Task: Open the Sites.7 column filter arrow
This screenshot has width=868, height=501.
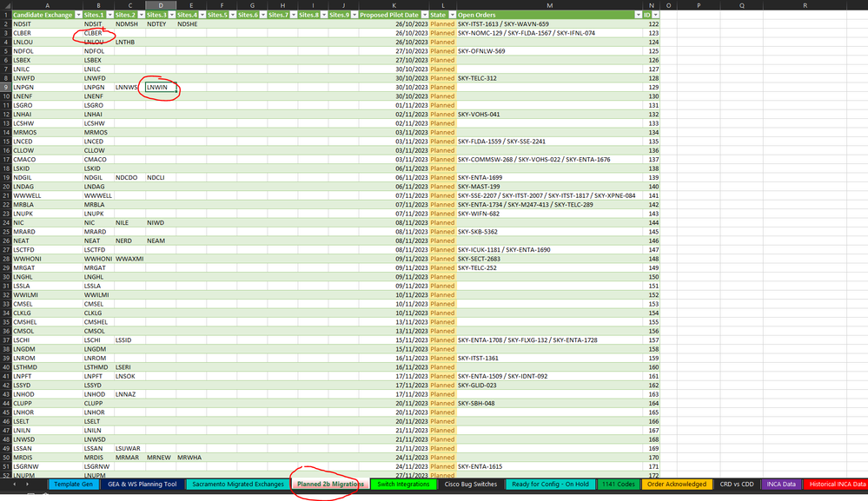Action: 294,15
